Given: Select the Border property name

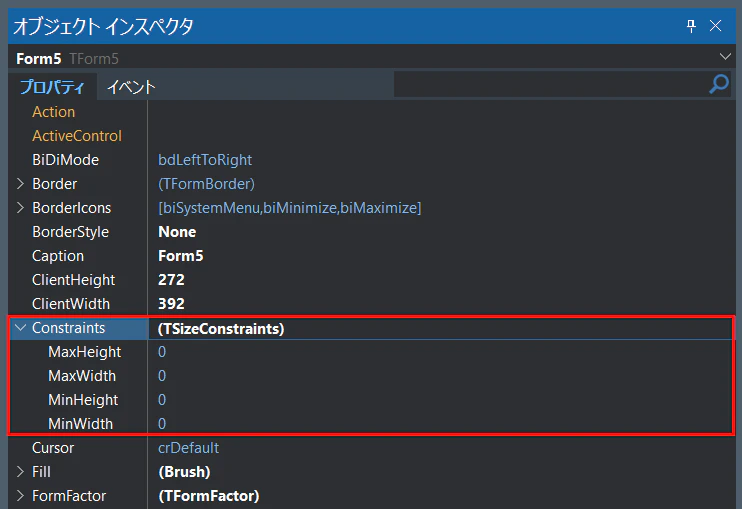Looking at the screenshot, I should click(54, 184).
